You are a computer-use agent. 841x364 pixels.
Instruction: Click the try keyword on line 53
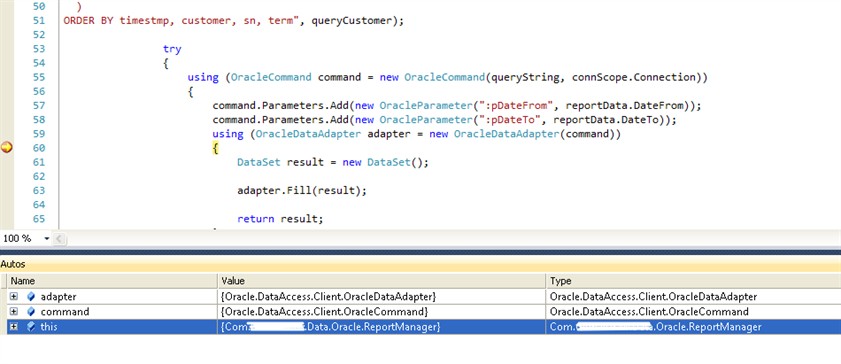coord(172,49)
